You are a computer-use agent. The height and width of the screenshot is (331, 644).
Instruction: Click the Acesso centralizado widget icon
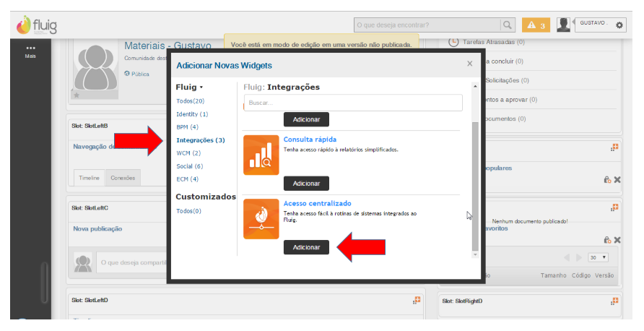[261, 219]
